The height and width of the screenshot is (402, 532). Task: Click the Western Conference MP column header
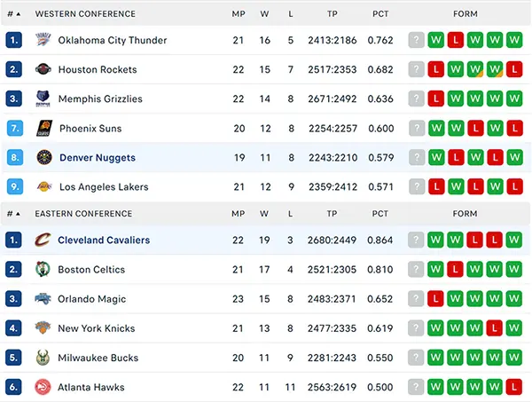click(238, 14)
